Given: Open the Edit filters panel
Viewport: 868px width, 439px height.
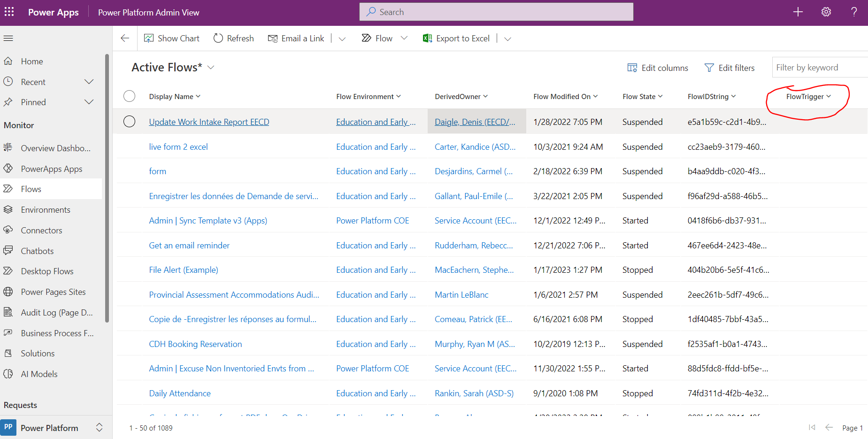Looking at the screenshot, I should 730,68.
